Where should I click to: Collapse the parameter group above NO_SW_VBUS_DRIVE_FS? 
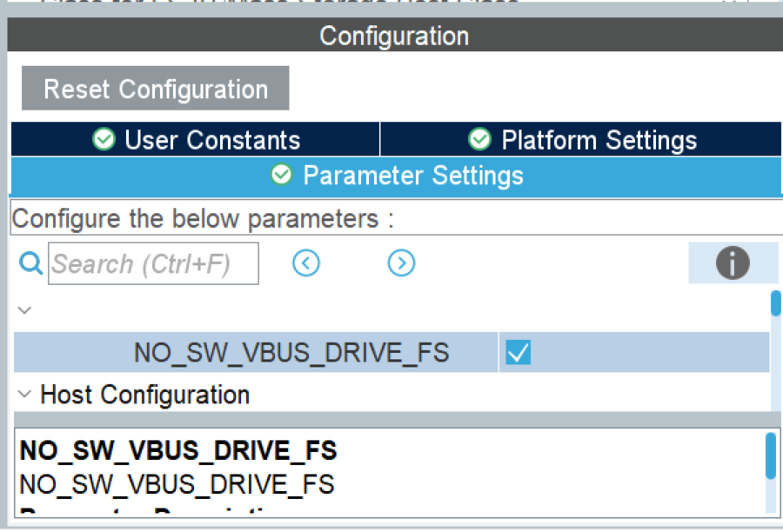24,309
